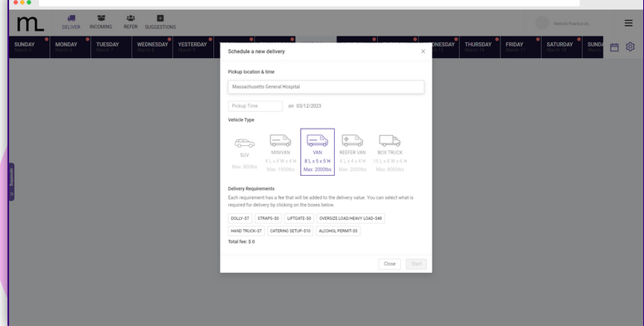Select the Yesterday tab
This screenshot has width=644, height=326.
[x=193, y=46]
